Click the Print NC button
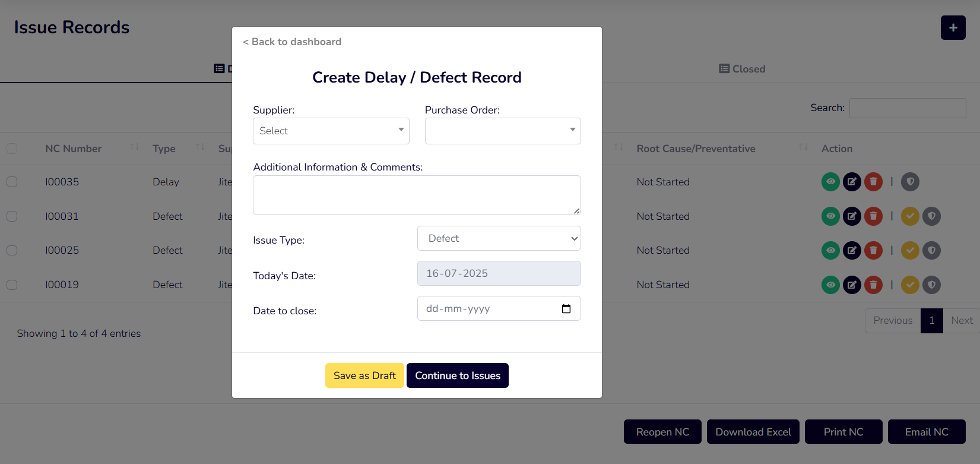 (x=843, y=432)
